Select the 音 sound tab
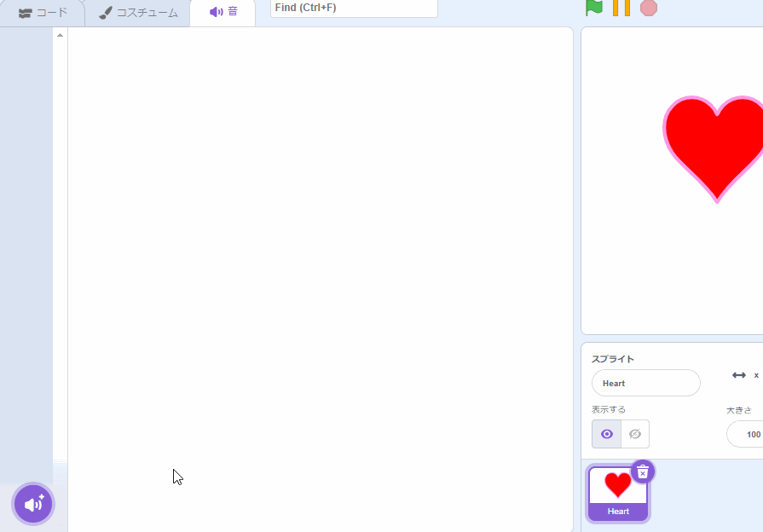The height and width of the screenshot is (532, 763). [223, 13]
